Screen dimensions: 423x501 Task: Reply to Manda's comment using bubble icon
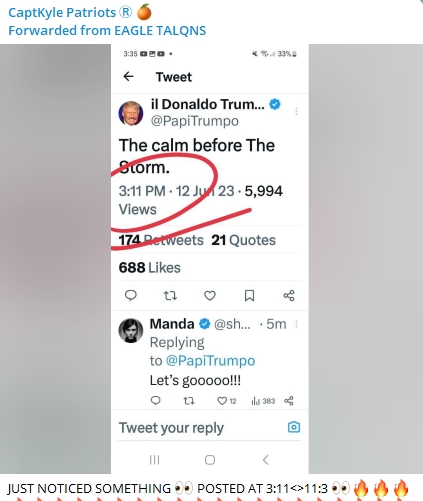click(156, 400)
